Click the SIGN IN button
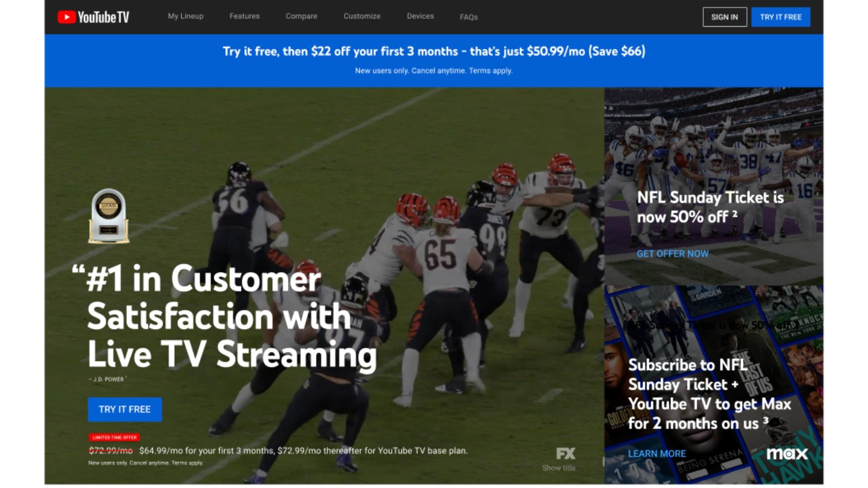Screen dimensions: 868x488 pyautogui.click(x=725, y=17)
